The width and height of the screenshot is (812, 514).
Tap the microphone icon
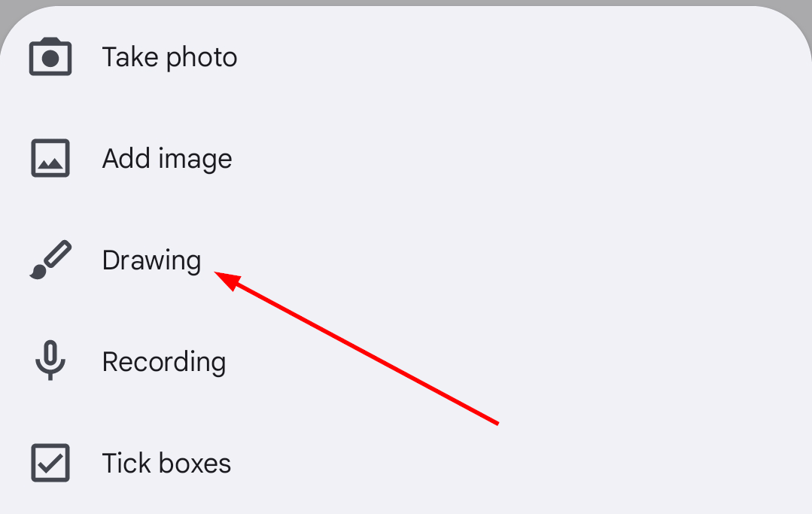(x=50, y=361)
